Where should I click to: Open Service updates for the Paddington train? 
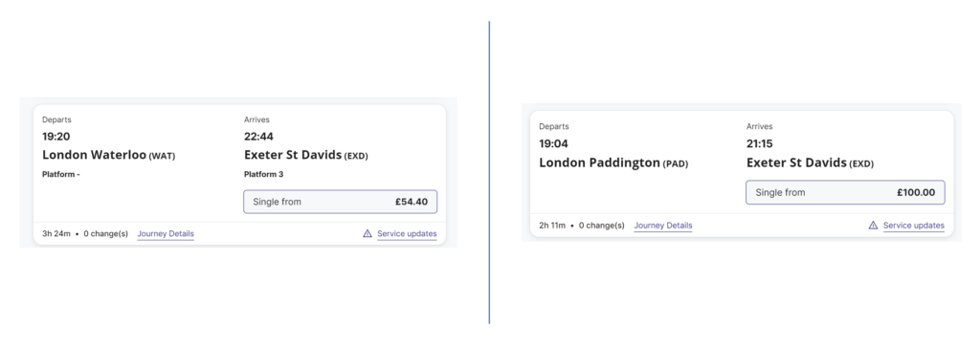914,226
